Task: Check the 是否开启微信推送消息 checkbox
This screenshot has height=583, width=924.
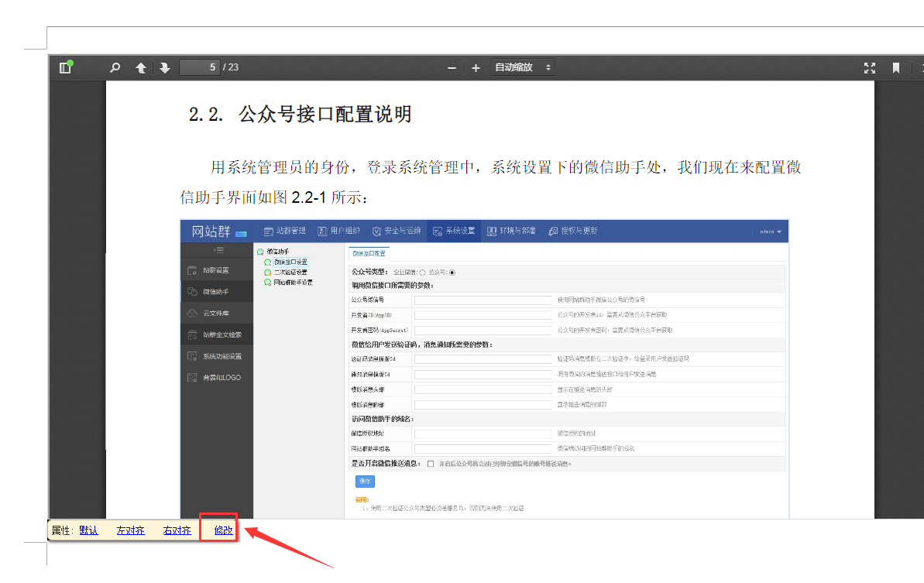Action: click(x=431, y=464)
